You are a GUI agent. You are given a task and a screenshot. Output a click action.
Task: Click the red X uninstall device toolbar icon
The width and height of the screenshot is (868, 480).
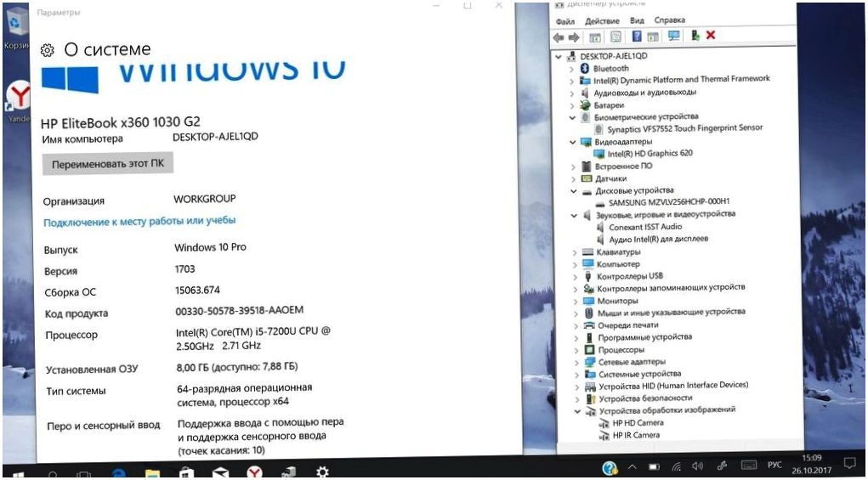pyautogui.click(x=711, y=35)
